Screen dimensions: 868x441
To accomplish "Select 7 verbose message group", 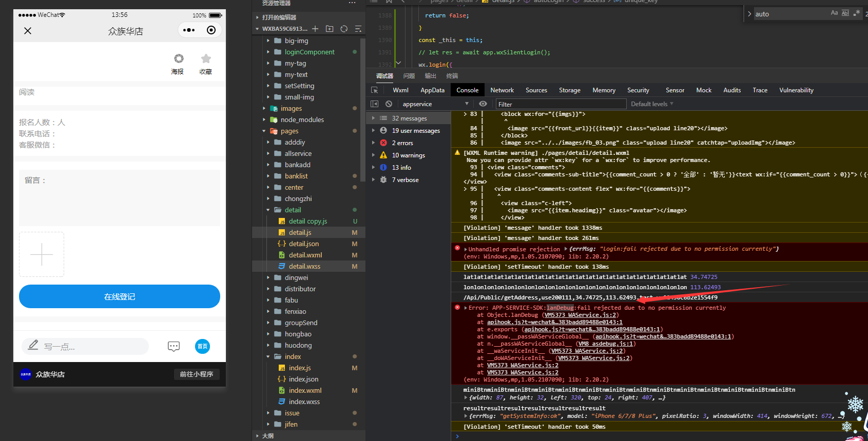I will (x=409, y=180).
